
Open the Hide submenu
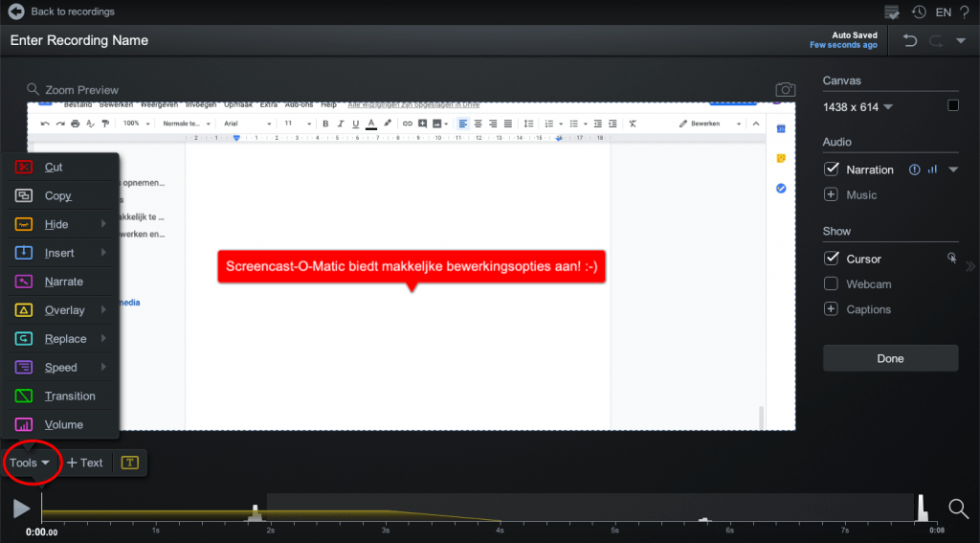coord(60,224)
